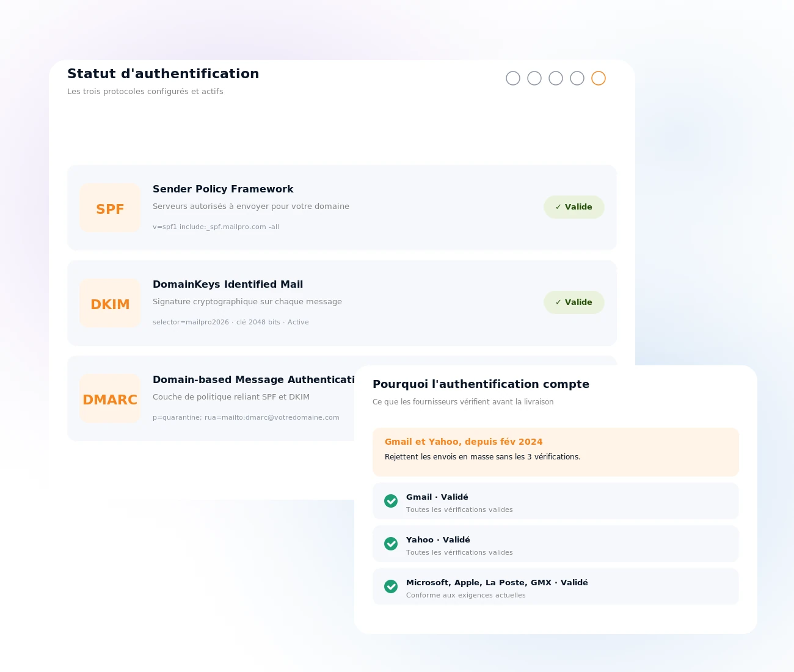
Task: Select the first step indicator circle
Action: tap(513, 78)
